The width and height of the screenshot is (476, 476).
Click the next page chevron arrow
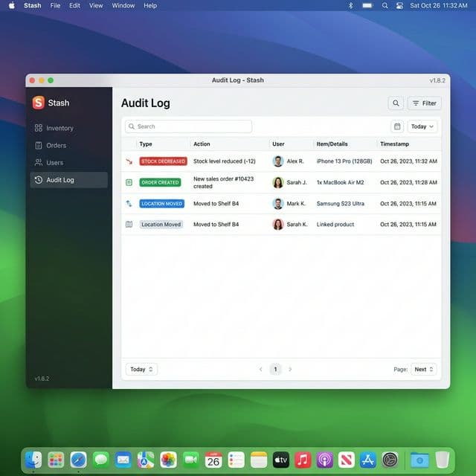[290, 369]
